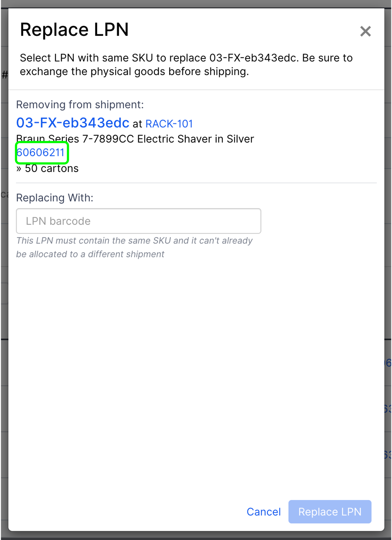Click the X icon in the dialog corner
The height and width of the screenshot is (540, 392).
pos(365,32)
